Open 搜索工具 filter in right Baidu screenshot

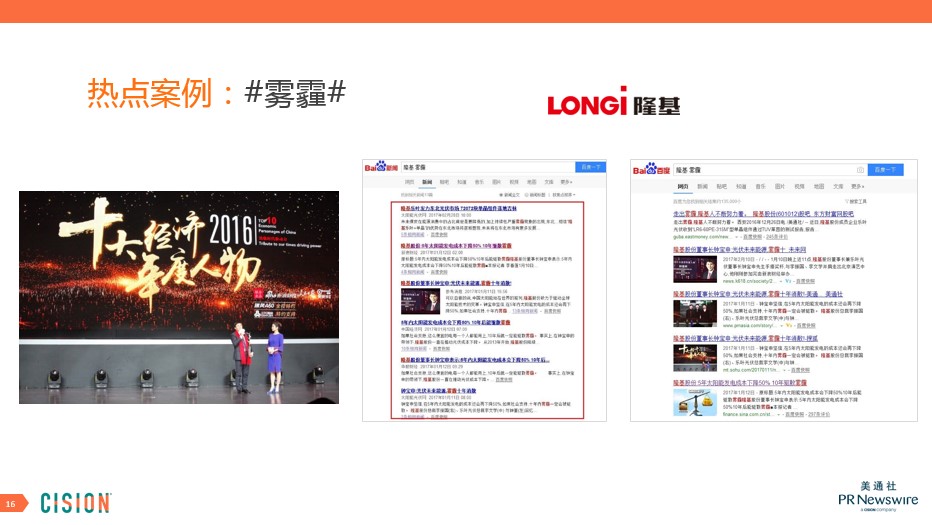coord(856,202)
